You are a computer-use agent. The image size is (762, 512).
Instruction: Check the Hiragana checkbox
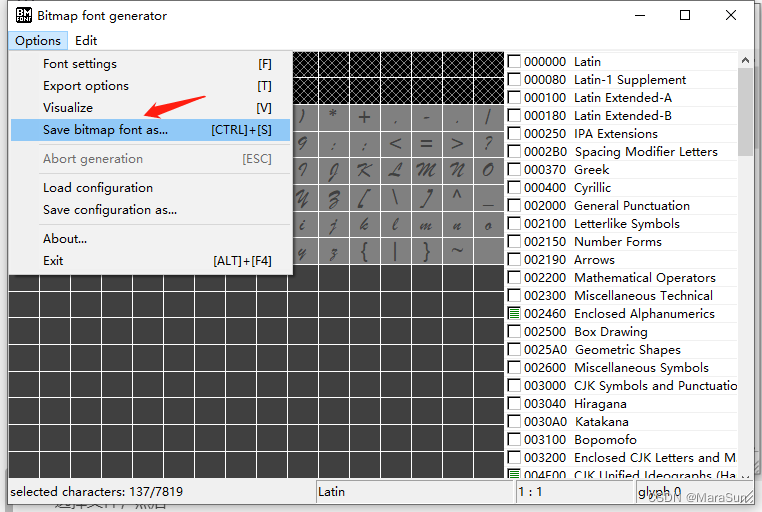click(x=514, y=403)
